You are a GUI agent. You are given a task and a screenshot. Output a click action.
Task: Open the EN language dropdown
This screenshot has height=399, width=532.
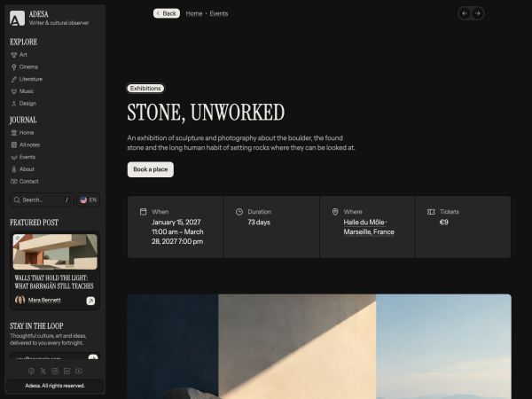(88, 199)
